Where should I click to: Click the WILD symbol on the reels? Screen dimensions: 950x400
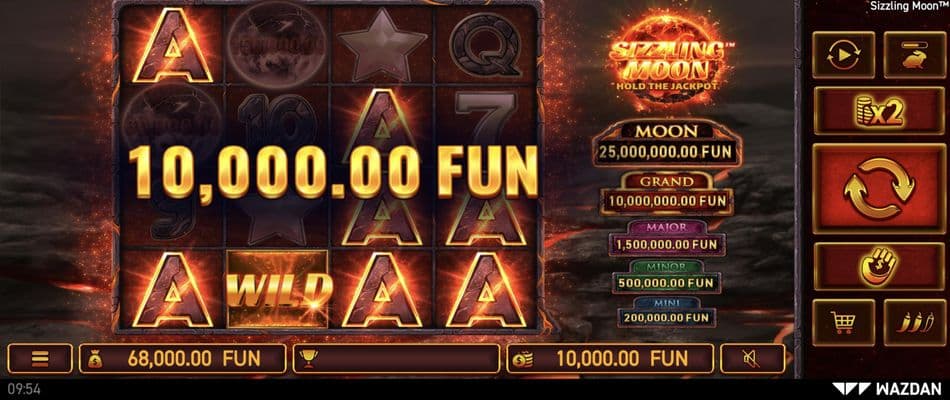(x=277, y=289)
